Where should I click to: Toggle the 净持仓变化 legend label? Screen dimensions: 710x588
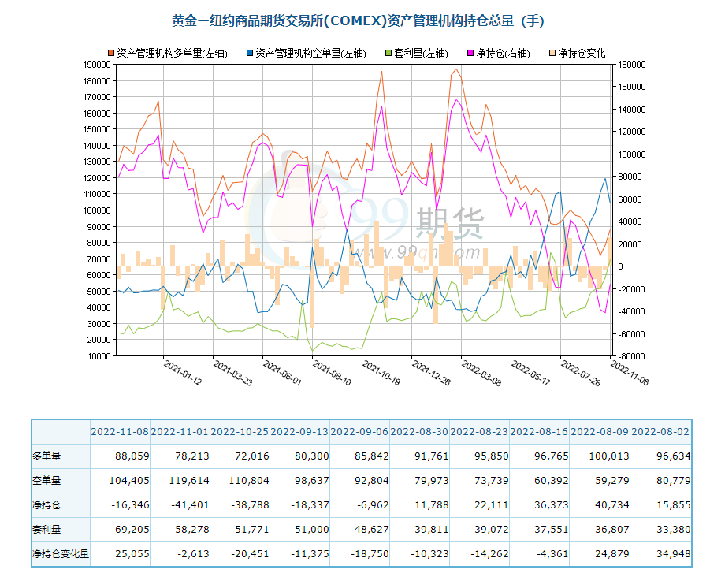click(x=582, y=53)
